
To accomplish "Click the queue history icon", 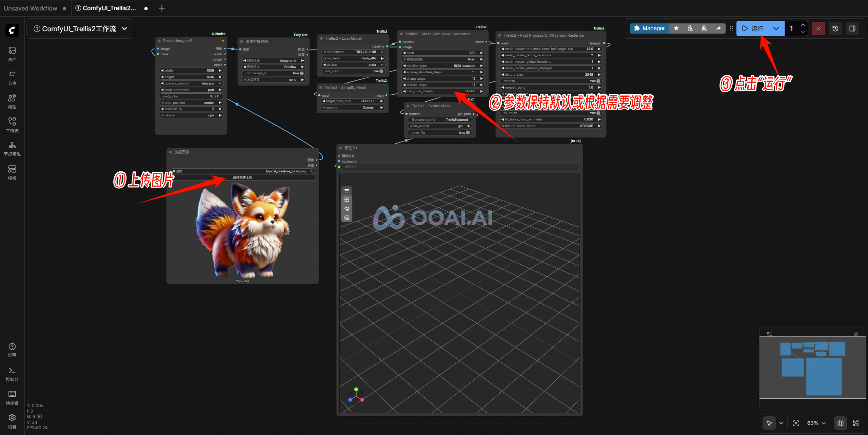I will (x=835, y=29).
